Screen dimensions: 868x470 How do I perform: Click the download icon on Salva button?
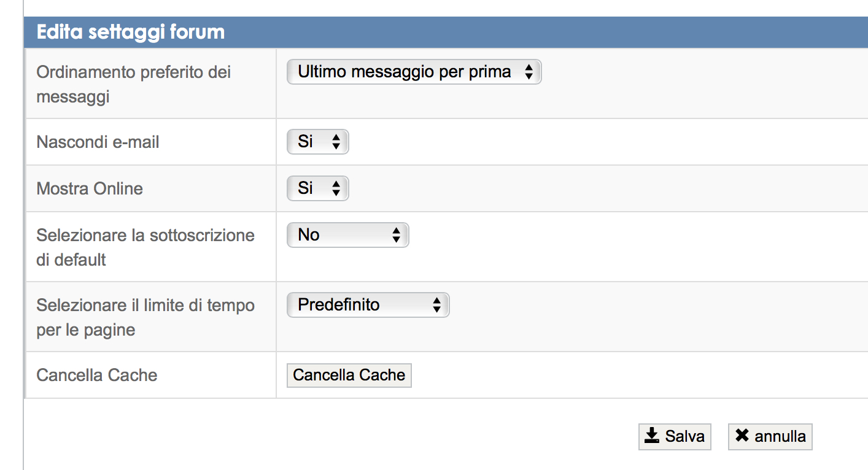coord(652,436)
